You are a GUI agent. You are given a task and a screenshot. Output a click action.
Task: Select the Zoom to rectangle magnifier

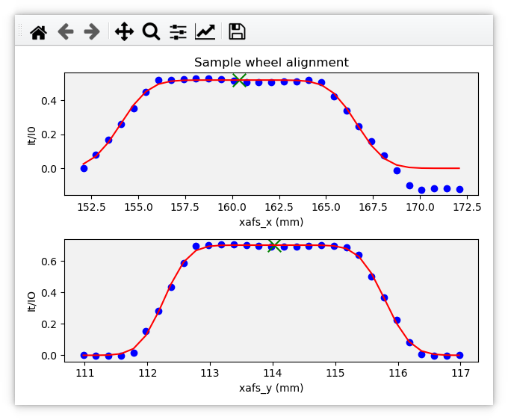[x=152, y=31]
